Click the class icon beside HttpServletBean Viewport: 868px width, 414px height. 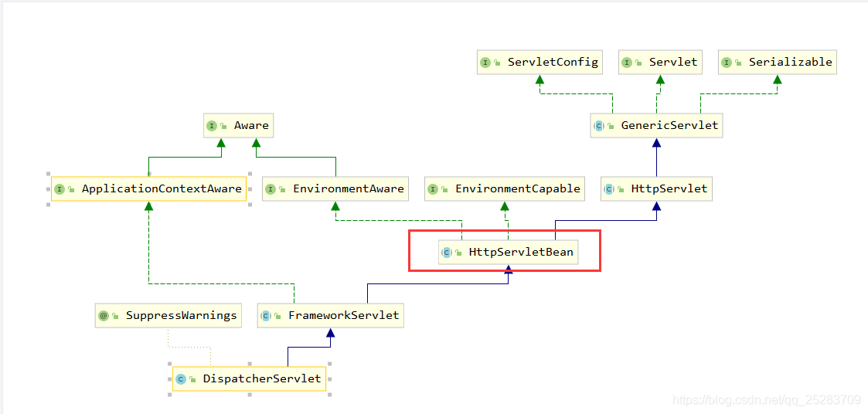447,253
